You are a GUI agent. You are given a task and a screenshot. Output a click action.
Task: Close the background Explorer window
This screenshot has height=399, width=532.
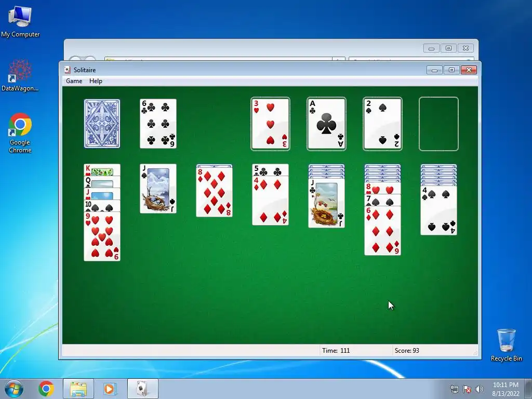pyautogui.click(x=466, y=48)
